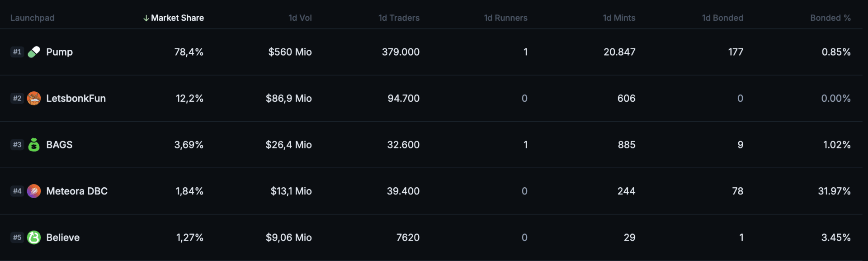868x261 pixels.
Task: Sort by 1d Traders column header
Action: (399, 18)
